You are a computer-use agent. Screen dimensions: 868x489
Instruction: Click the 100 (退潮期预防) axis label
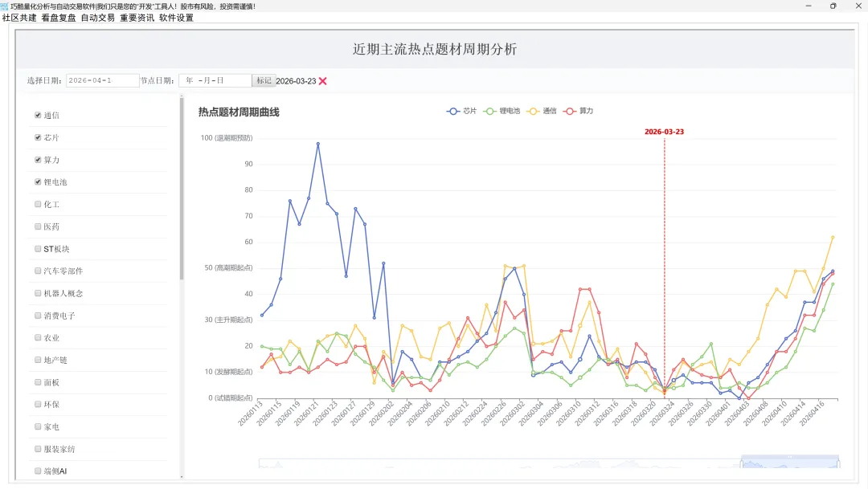pyautogui.click(x=227, y=138)
